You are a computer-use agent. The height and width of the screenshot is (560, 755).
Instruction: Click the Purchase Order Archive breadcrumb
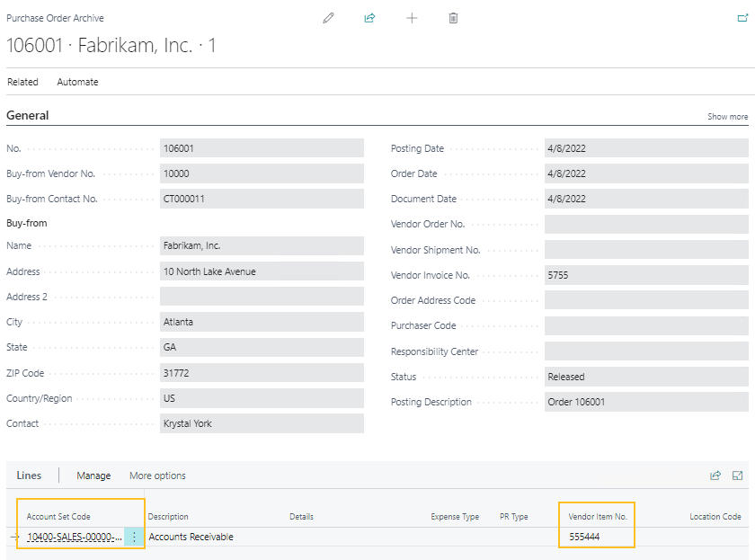(x=56, y=17)
